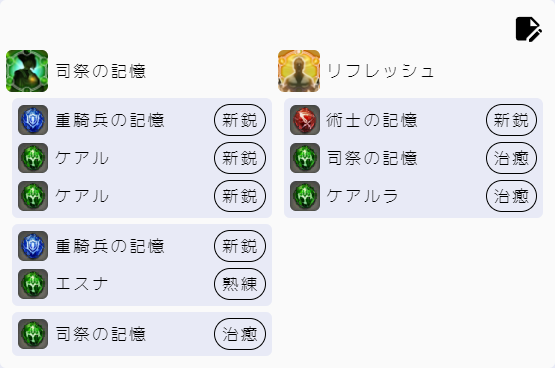Select the 司祭の記憶 column header title

click(101, 71)
